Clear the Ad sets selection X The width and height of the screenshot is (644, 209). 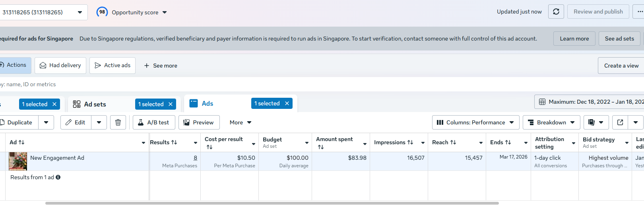coord(171,104)
